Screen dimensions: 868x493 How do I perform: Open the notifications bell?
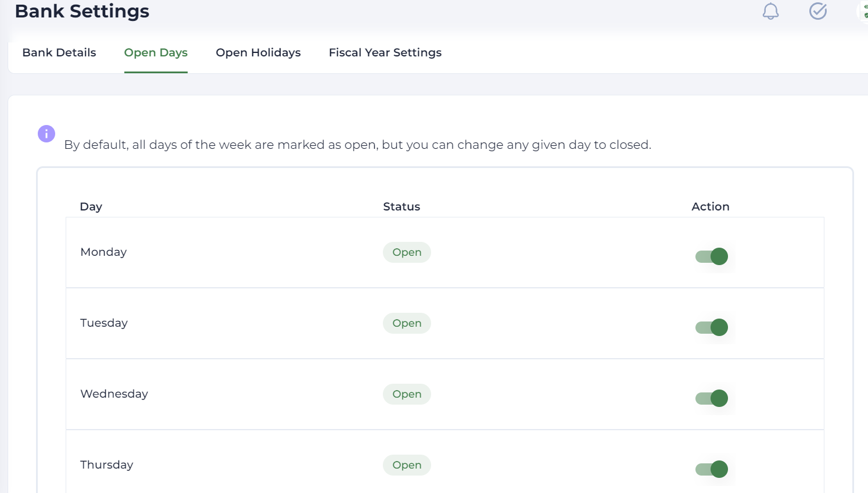pyautogui.click(x=770, y=11)
